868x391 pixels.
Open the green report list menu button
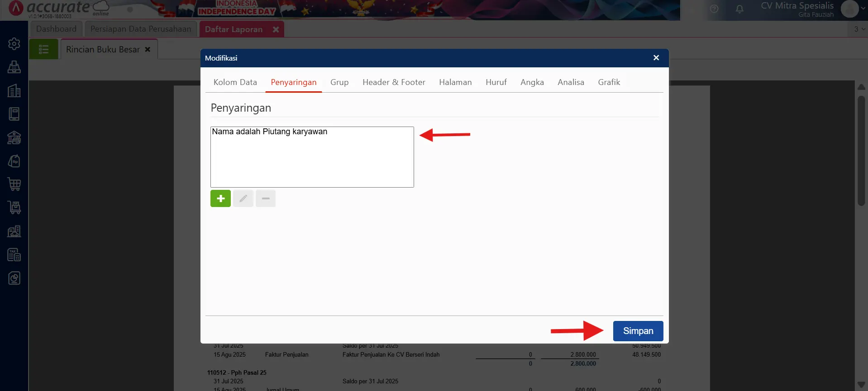pos(43,49)
